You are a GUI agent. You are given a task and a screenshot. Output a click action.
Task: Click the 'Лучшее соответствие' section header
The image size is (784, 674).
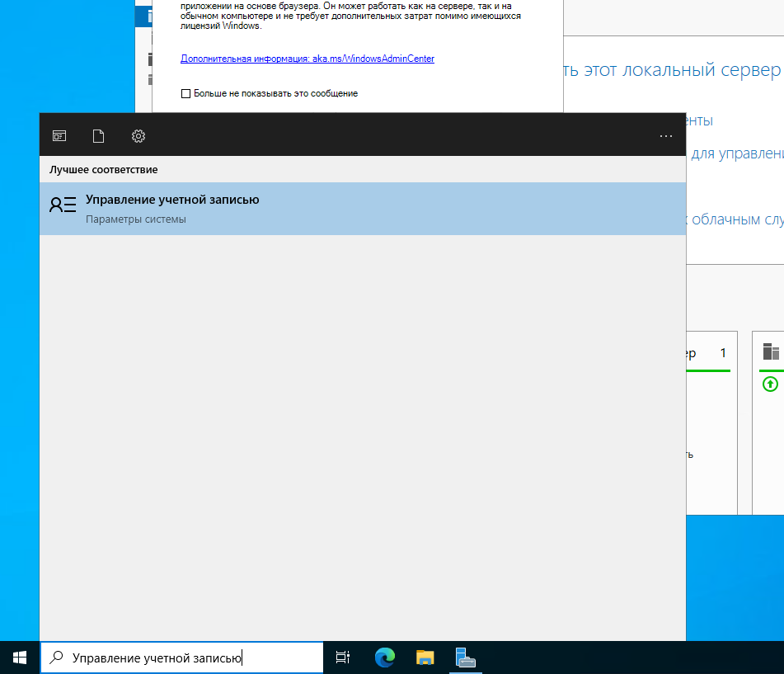[x=103, y=170]
